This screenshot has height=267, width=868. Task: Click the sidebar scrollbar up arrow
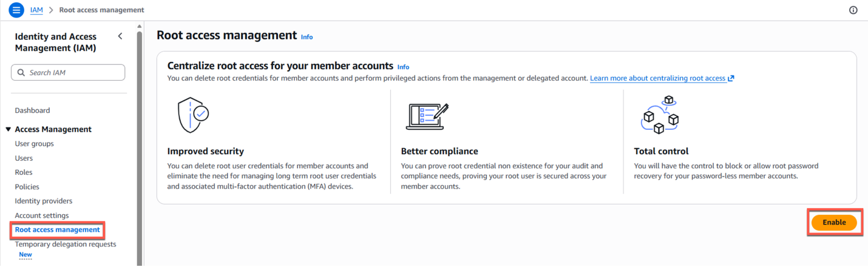pos(140,27)
